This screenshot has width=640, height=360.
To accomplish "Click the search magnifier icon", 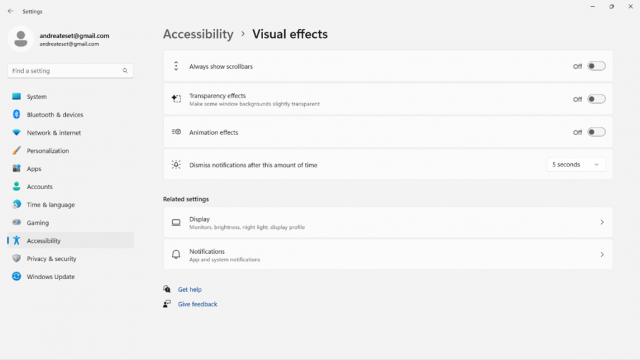I will 125,71.
